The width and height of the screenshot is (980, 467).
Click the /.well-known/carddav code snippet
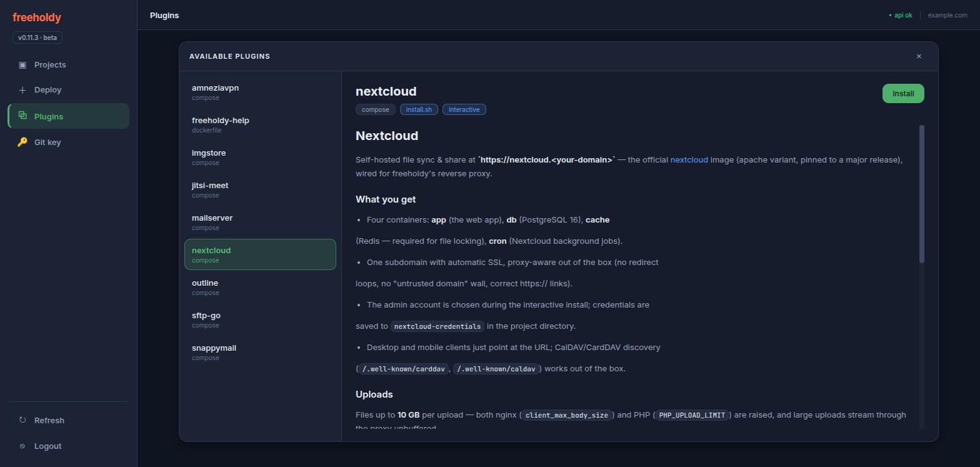pyautogui.click(x=404, y=369)
